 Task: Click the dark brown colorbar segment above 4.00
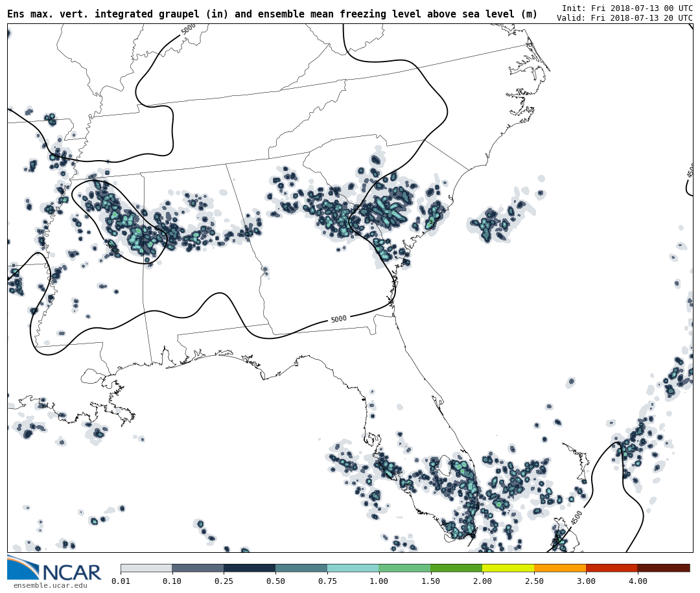[663, 568]
